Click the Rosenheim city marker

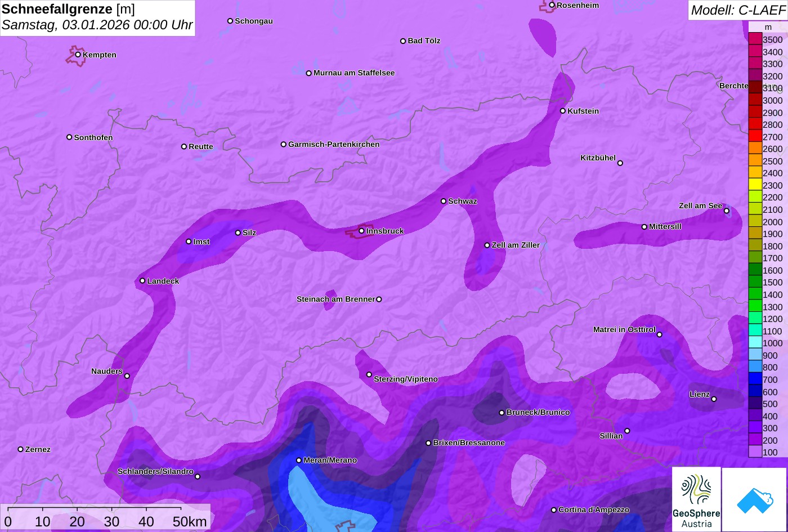click(552, 5)
